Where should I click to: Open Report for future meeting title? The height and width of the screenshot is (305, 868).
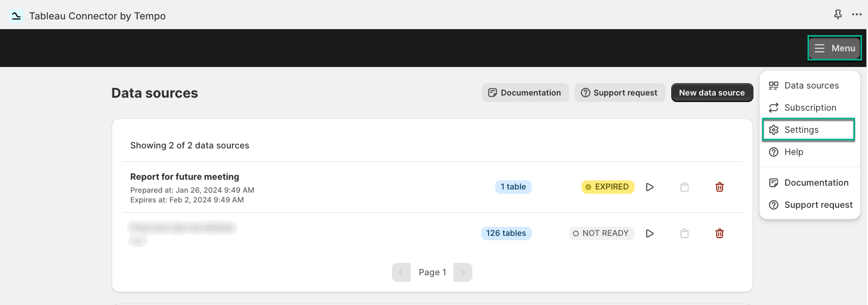coord(185,177)
